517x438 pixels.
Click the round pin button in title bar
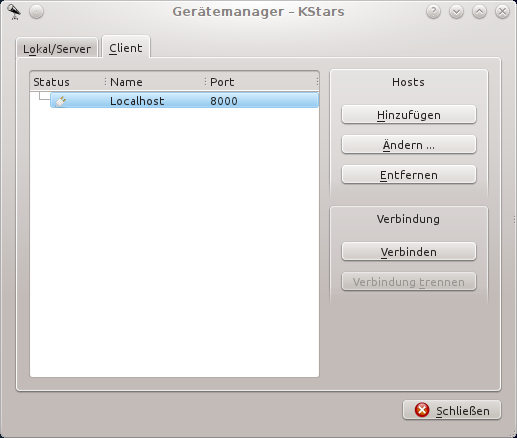click(36, 12)
